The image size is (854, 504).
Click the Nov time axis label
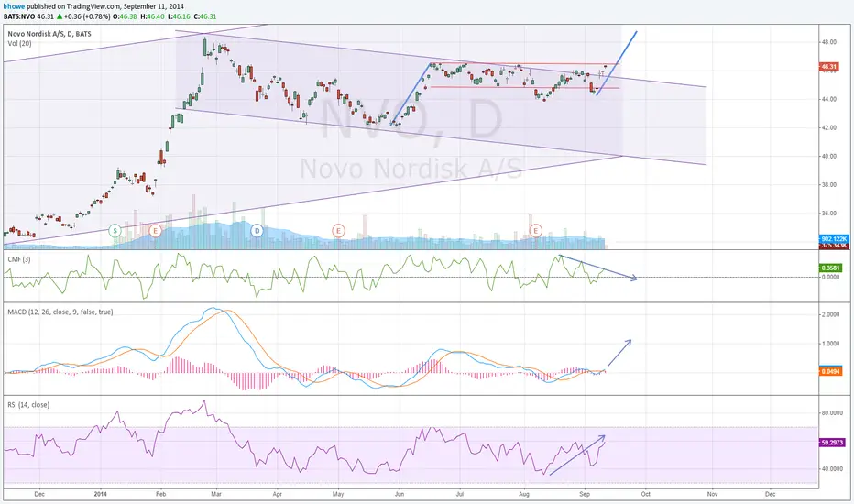(x=712, y=495)
